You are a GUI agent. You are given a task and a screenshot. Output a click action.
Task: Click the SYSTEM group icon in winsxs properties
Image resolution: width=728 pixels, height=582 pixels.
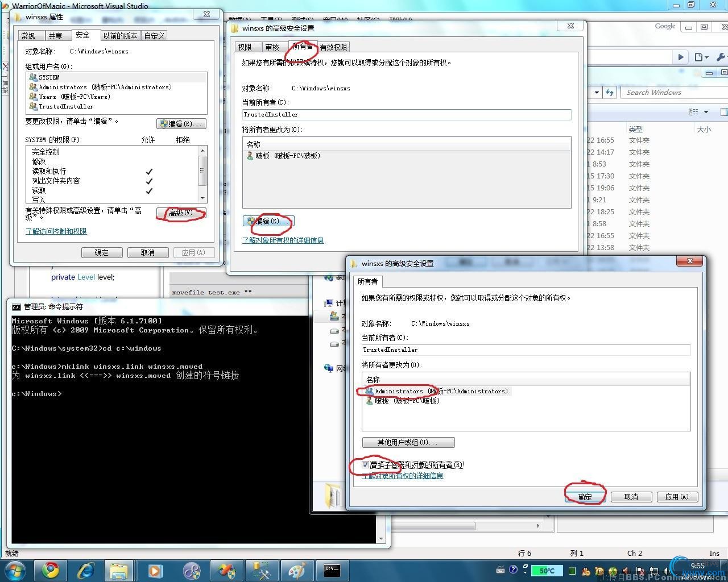click(x=33, y=77)
